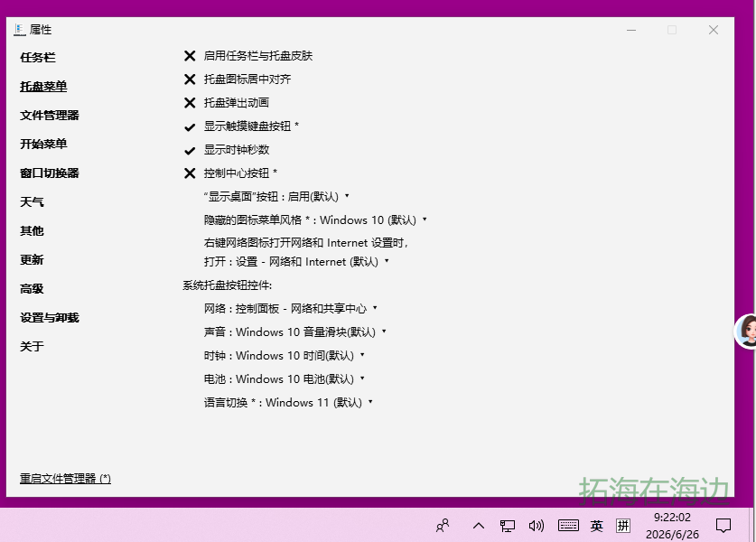Click the floating avatar at screen edge
The height and width of the screenshot is (542, 756).
(x=746, y=331)
